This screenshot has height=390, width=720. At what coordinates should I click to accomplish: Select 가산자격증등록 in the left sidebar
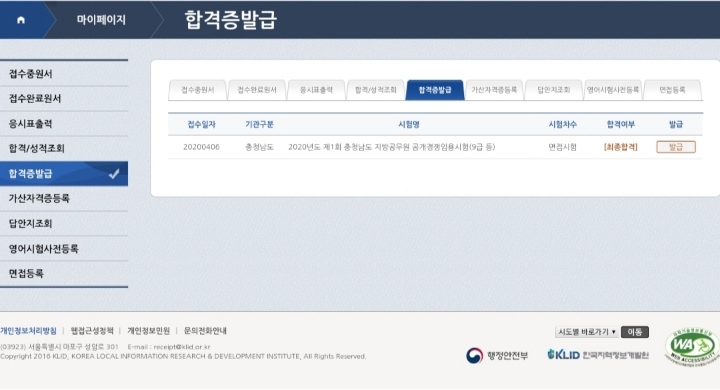[x=64, y=198]
